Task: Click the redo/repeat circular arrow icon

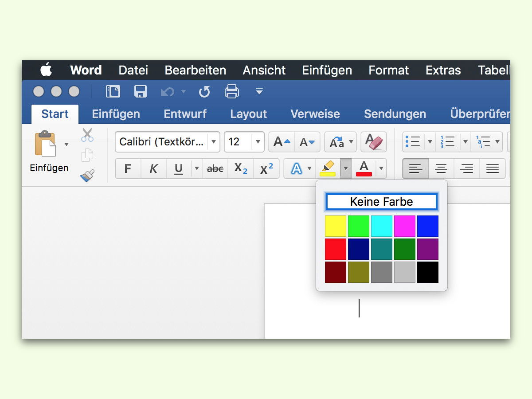Action: [204, 92]
